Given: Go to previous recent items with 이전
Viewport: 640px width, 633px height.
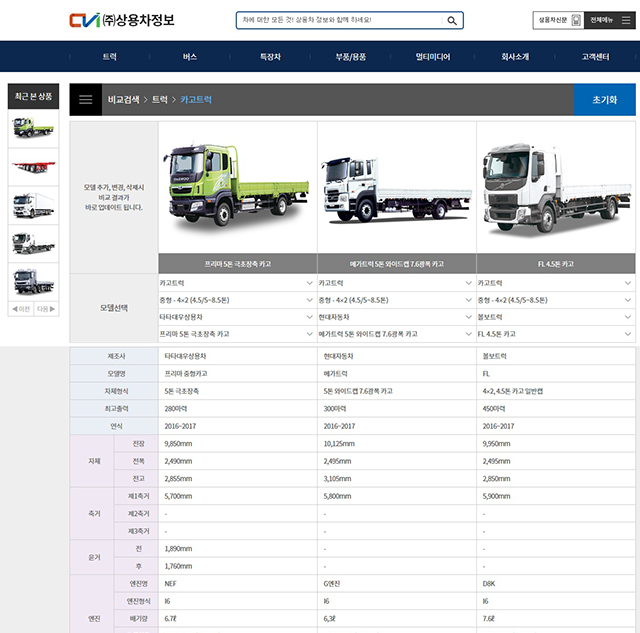Looking at the screenshot, I should [20, 309].
